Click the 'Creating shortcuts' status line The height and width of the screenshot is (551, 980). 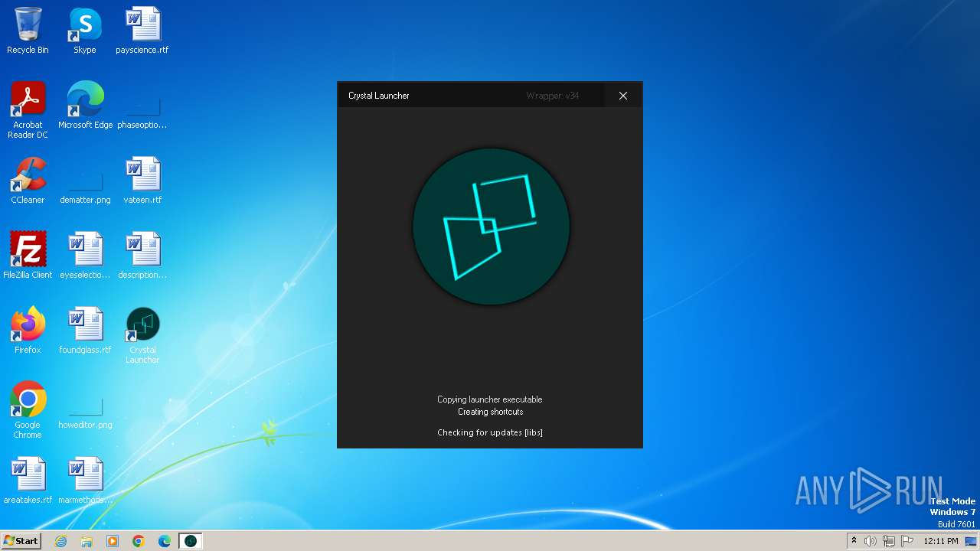pyautogui.click(x=490, y=412)
